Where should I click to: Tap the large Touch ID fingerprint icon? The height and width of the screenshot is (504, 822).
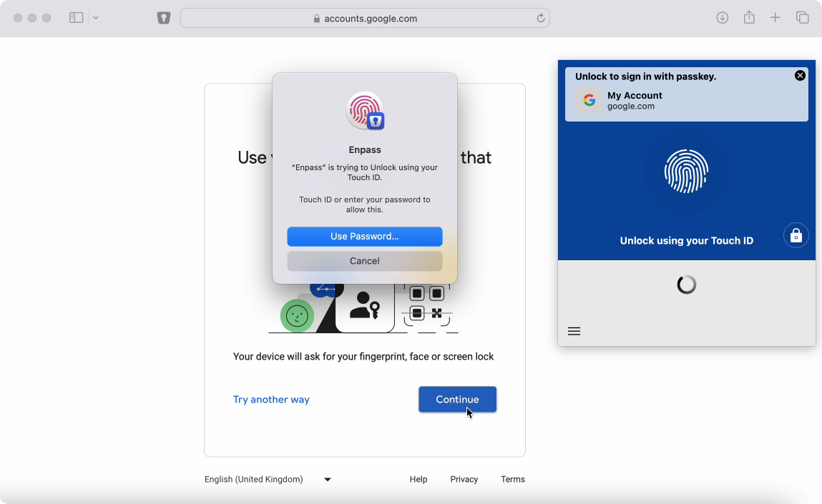pos(686,172)
